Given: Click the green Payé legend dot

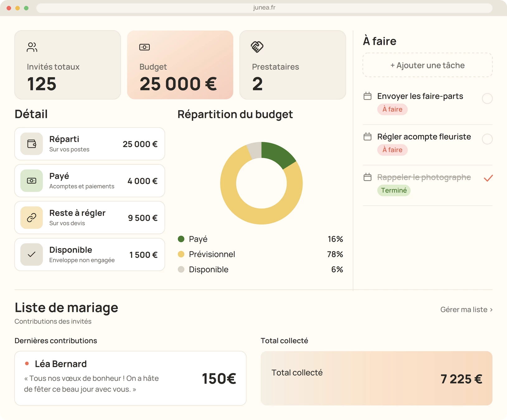Looking at the screenshot, I should coord(181,239).
